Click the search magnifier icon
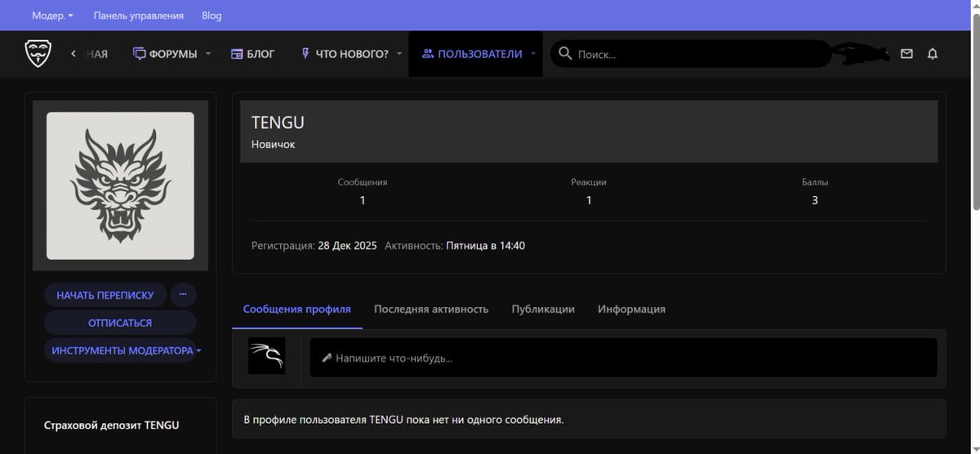Image resolution: width=980 pixels, height=454 pixels. coord(564,54)
